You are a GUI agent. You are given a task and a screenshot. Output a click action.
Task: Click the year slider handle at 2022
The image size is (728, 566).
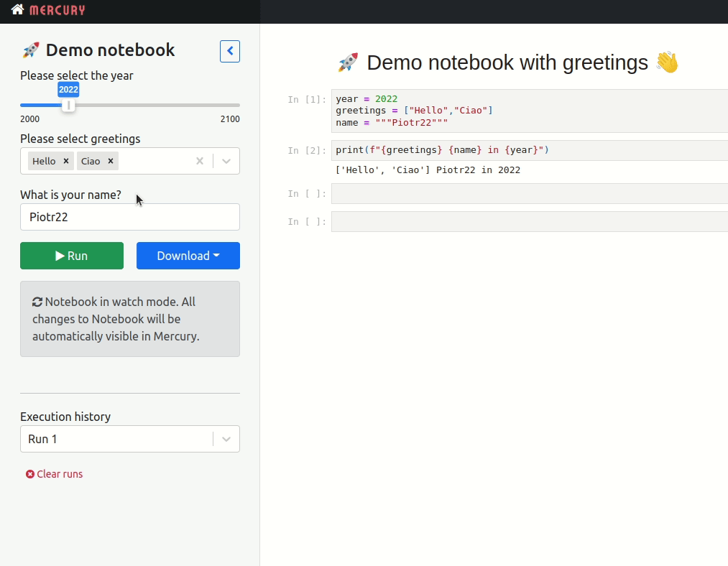pos(68,106)
